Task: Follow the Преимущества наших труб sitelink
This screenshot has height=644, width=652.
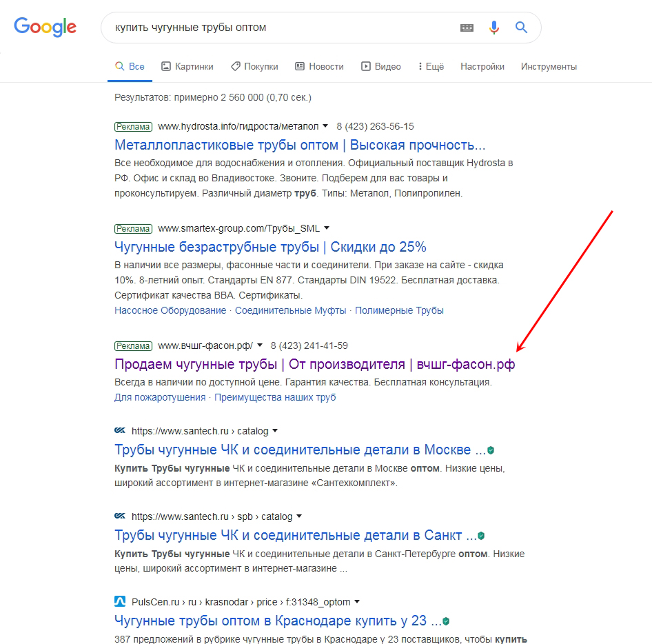Action: (275, 397)
